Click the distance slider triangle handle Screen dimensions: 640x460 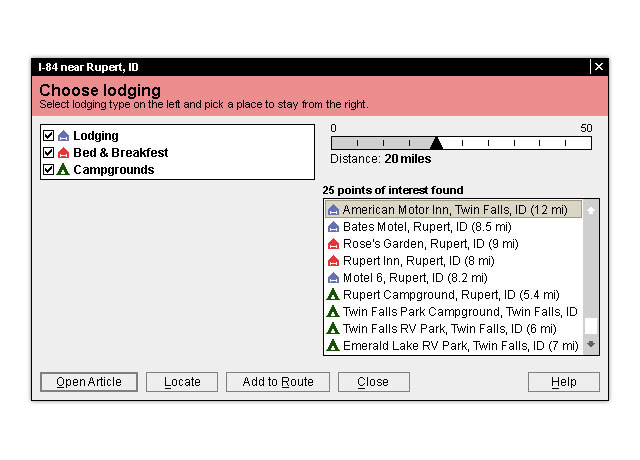[436, 143]
